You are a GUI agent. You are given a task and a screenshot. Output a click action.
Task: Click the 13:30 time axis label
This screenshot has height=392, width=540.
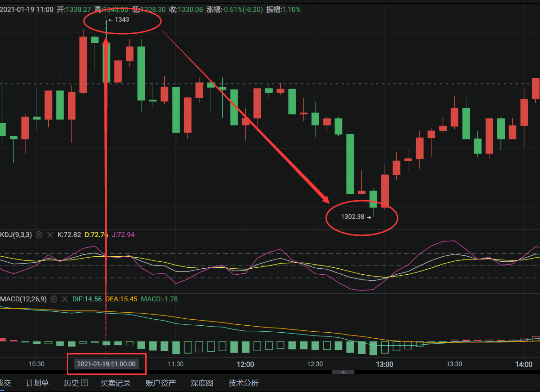[x=454, y=364]
